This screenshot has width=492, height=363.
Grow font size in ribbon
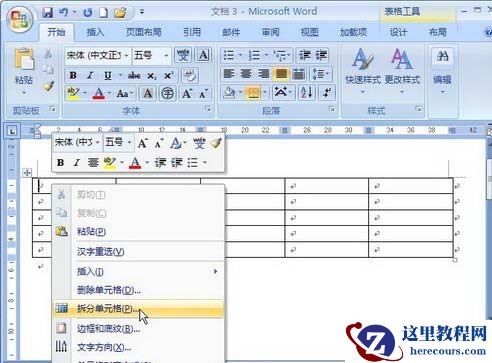tap(187, 94)
